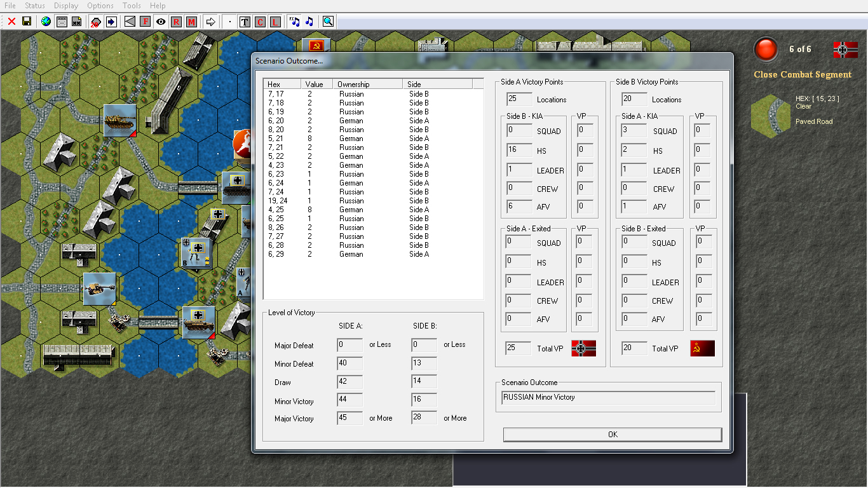This screenshot has width=868, height=488.
Task: Click the red C toolbar button
Action: pyautogui.click(x=260, y=22)
